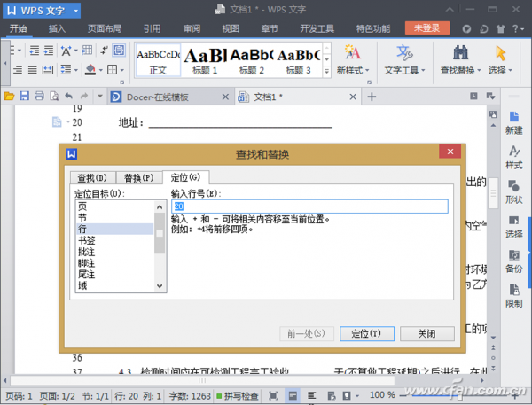
Task: Open the 页面布局 ribbon tab
Action: 105,29
